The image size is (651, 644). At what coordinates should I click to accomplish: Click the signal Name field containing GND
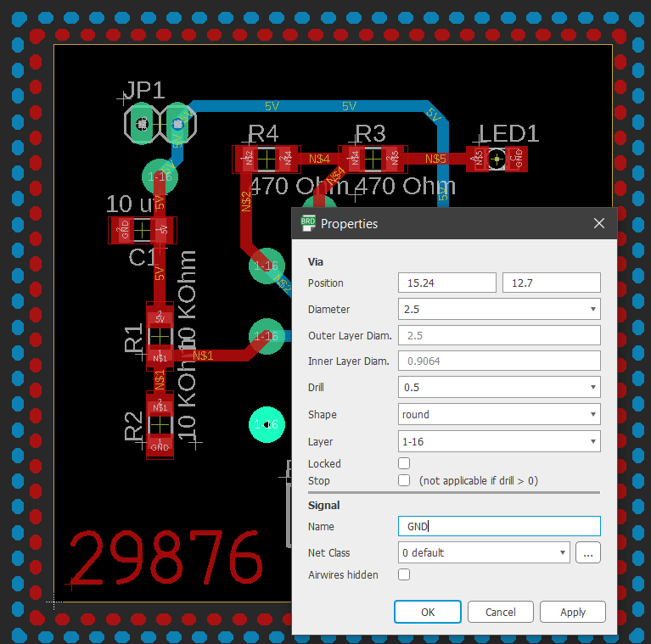click(x=499, y=526)
